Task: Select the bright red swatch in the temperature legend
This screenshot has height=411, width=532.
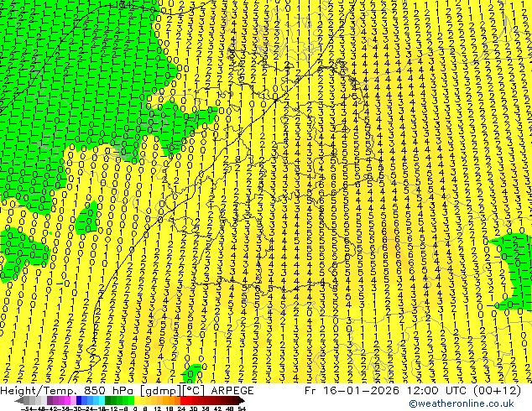Action: point(183,400)
